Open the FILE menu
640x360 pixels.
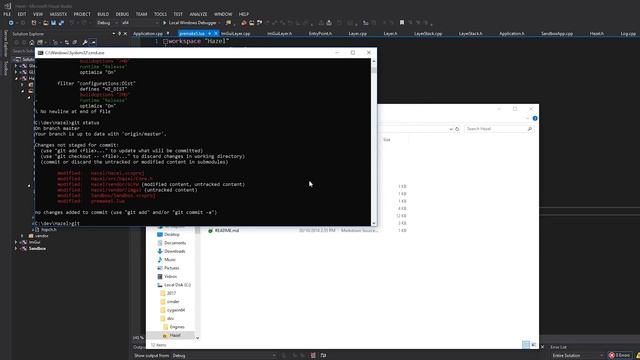tap(7, 14)
